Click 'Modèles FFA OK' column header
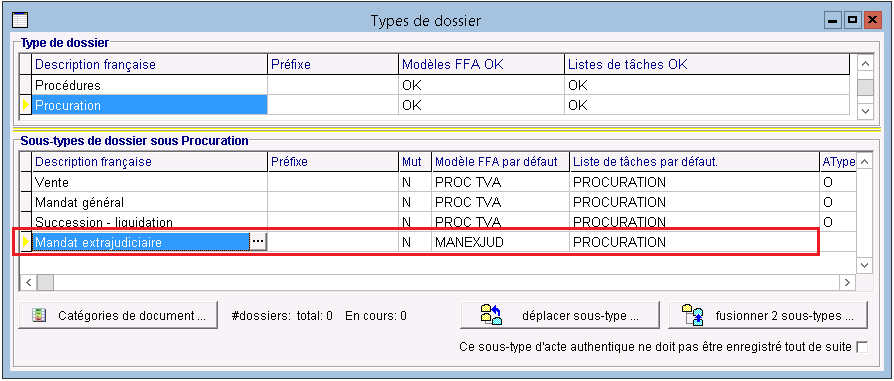Image resolution: width=894 pixels, height=381 pixels. click(481, 64)
